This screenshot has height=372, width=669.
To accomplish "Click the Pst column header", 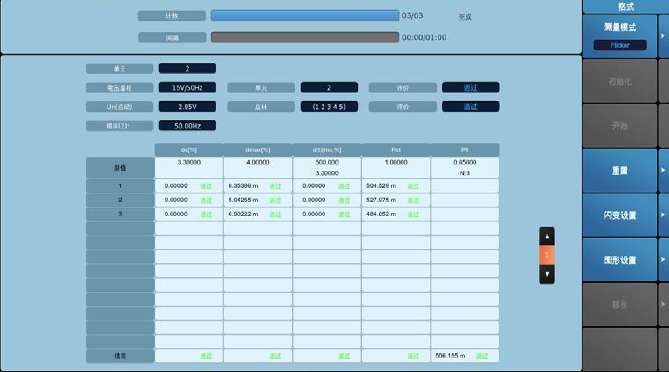I will (x=396, y=150).
